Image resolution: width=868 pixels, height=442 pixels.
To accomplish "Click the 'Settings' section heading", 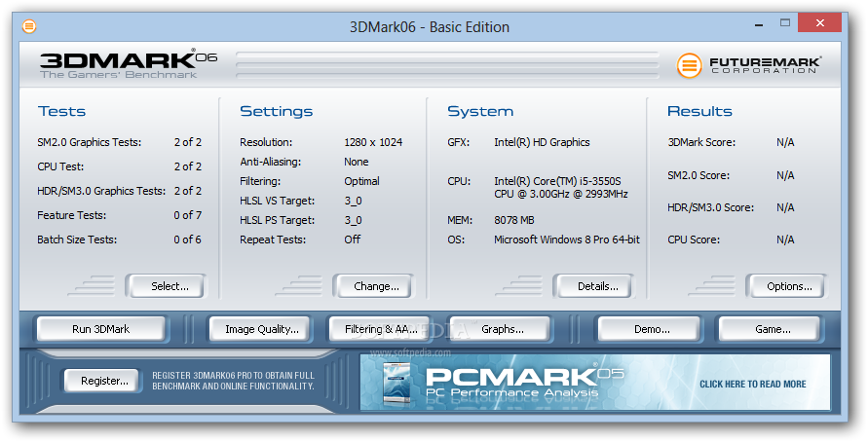I will click(x=277, y=111).
